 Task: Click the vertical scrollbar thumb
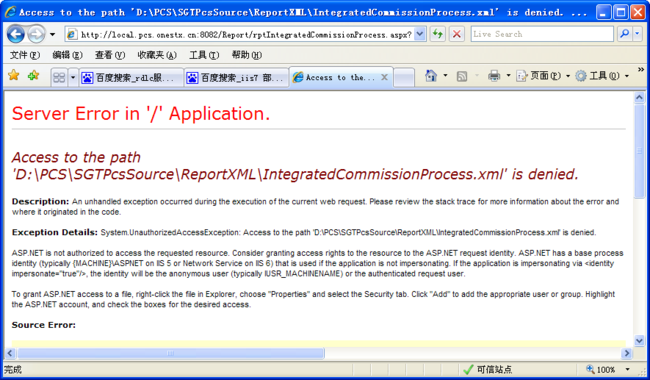coord(639,151)
